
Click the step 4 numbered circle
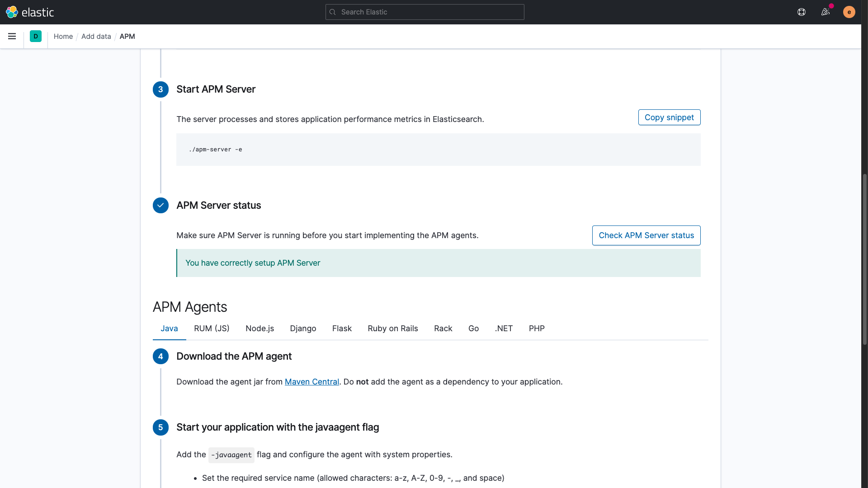coord(160,356)
